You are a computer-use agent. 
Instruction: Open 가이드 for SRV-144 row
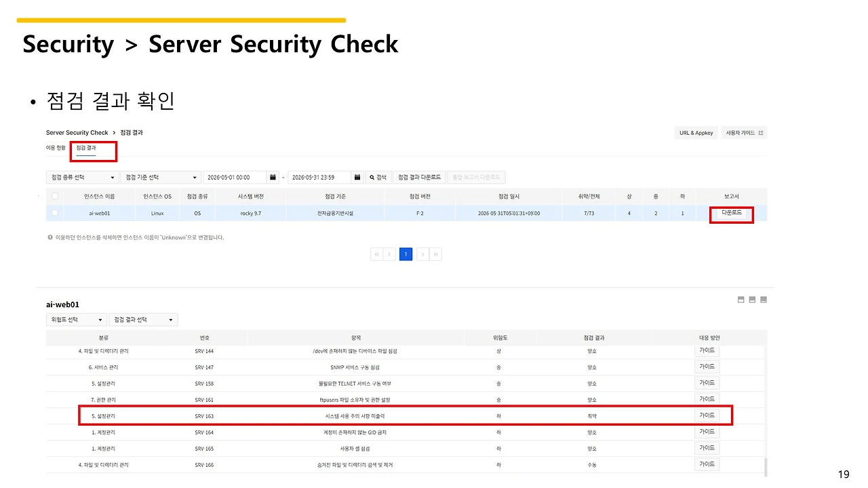[707, 350]
